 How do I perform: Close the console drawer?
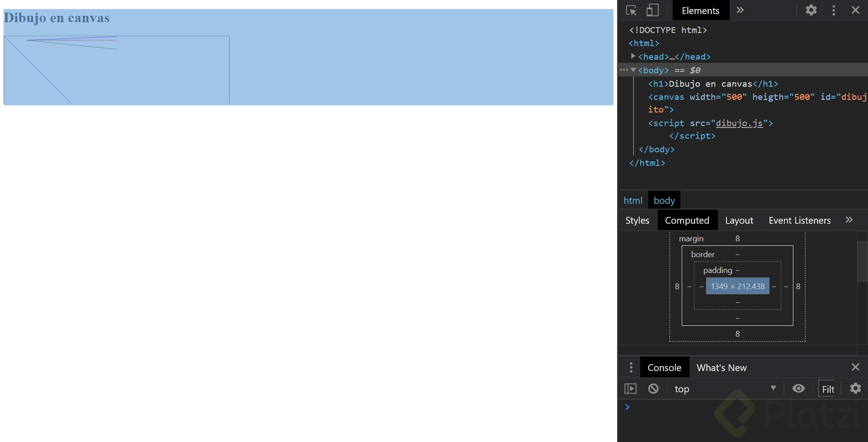855,367
